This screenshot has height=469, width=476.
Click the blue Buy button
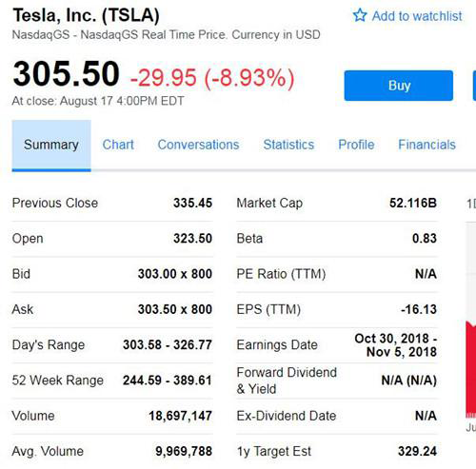tap(399, 86)
